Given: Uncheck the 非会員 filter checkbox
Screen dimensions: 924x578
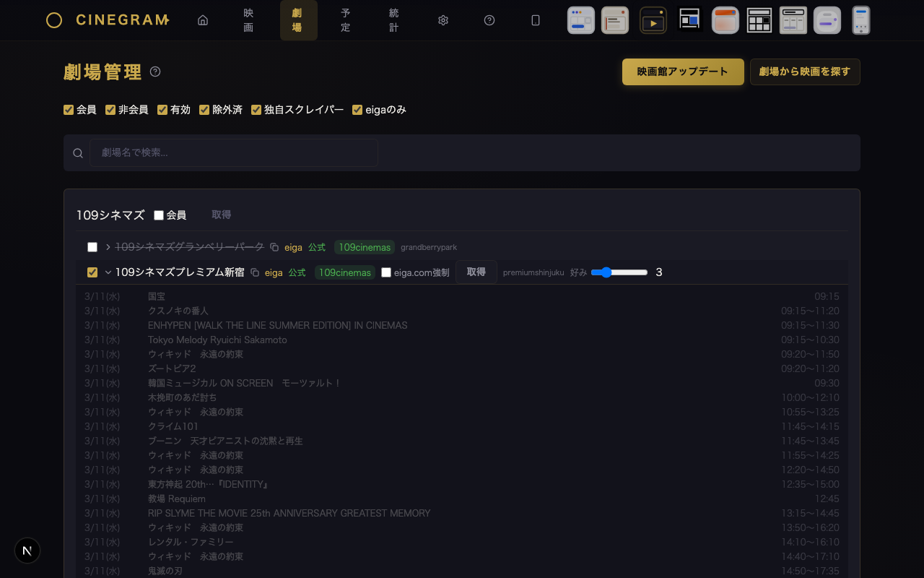Looking at the screenshot, I should tap(110, 109).
